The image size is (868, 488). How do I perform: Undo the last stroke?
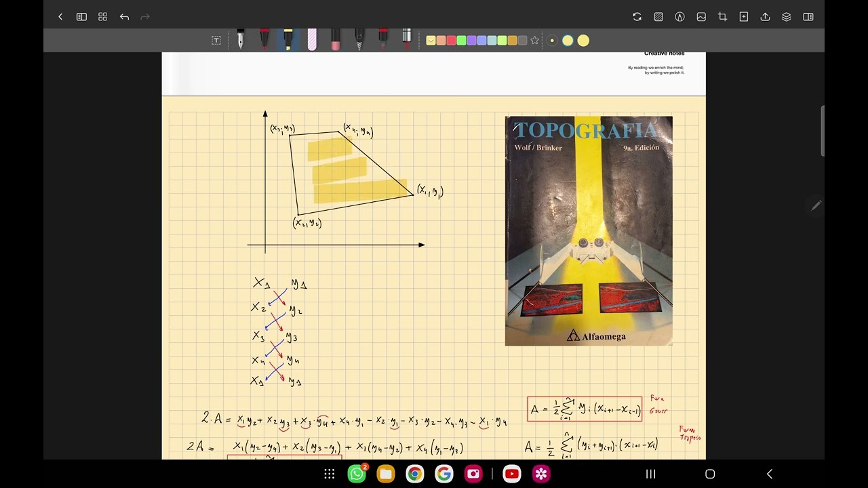(x=124, y=17)
